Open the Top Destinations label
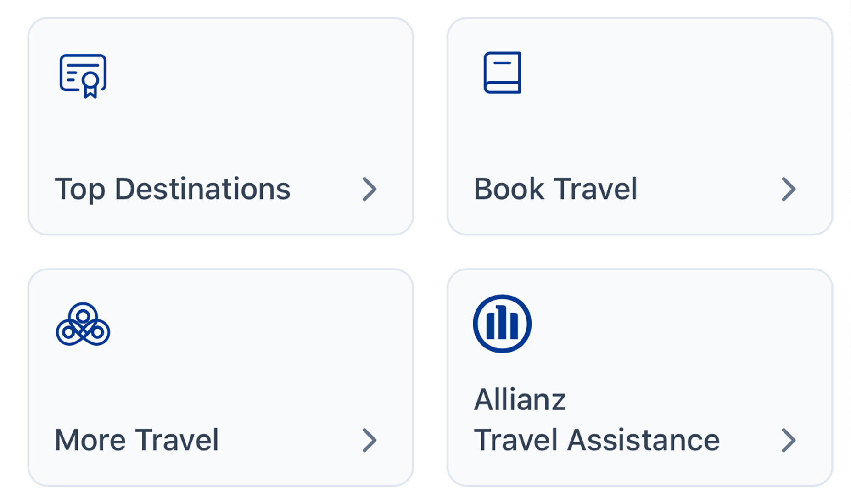The height and width of the screenshot is (504, 851). coord(173,189)
